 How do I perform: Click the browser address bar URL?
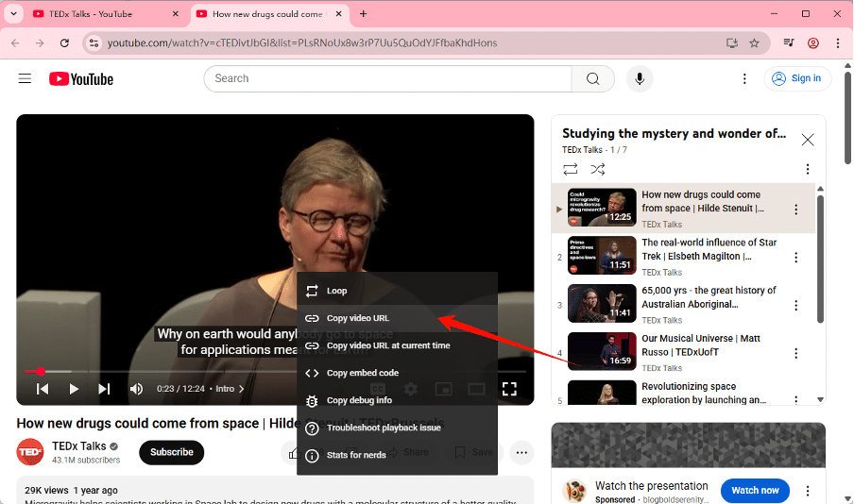coord(302,43)
